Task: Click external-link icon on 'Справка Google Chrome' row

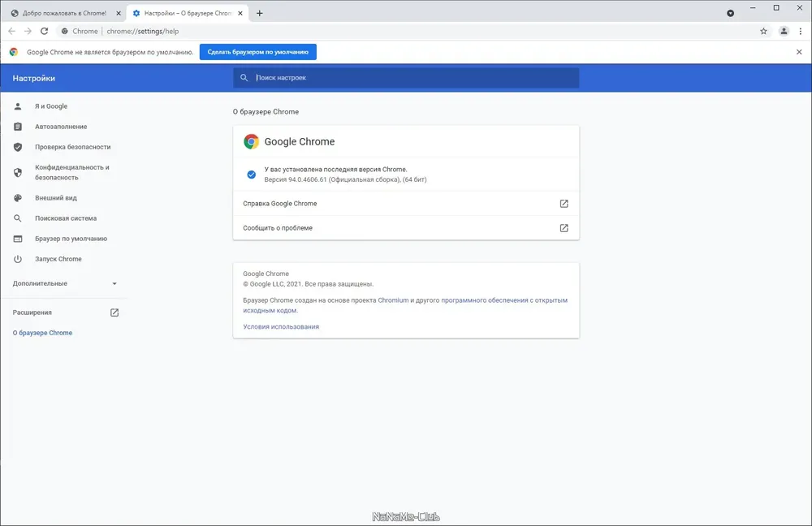Action: (564, 204)
